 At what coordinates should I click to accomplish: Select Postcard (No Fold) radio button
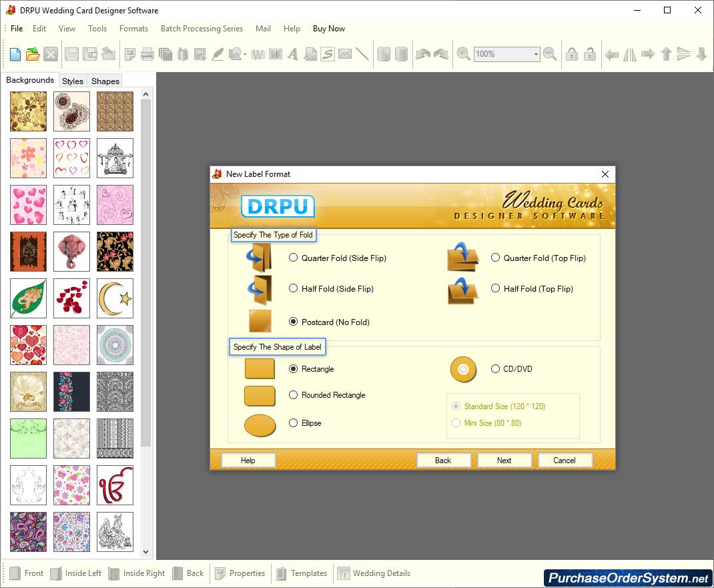(x=293, y=322)
